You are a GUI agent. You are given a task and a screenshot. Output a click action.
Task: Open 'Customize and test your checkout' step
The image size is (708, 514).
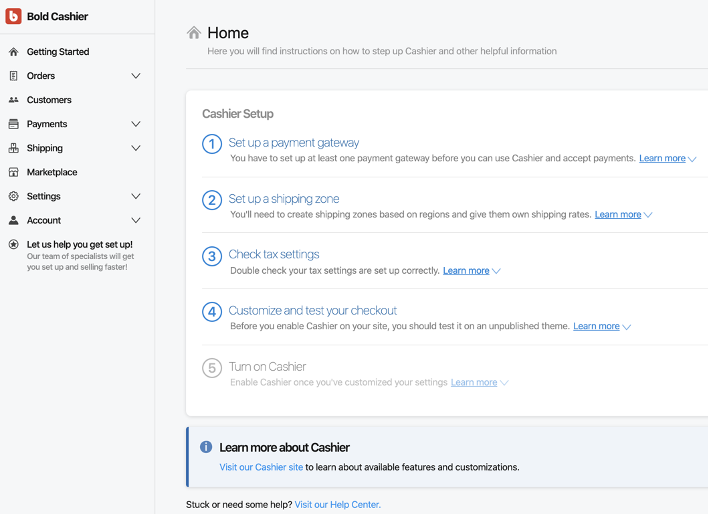point(312,311)
